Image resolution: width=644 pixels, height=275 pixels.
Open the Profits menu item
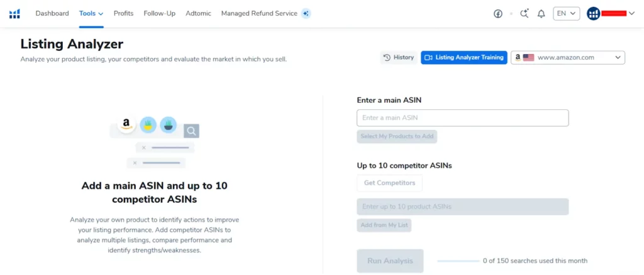(123, 13)
